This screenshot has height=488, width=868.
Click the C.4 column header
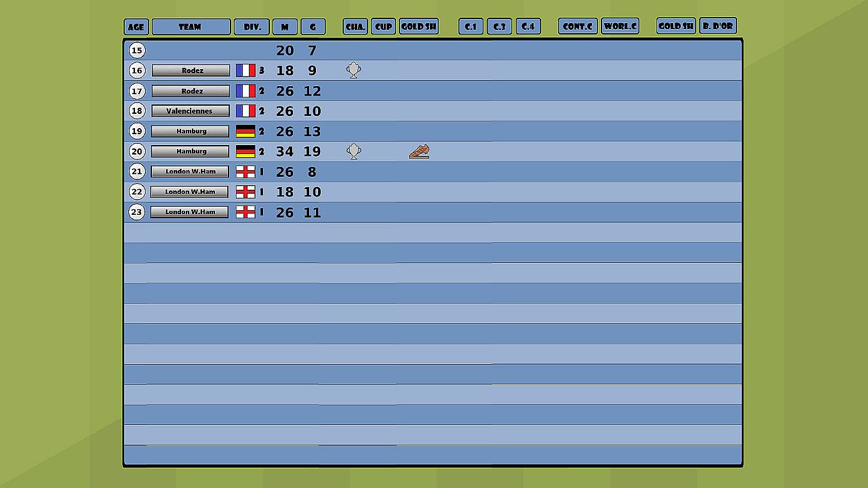pos(528,27)
